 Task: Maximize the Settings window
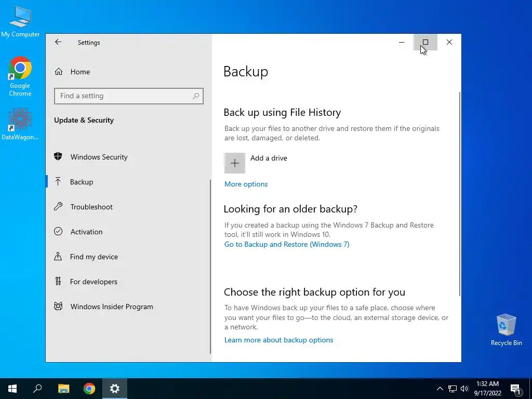point(425,42)
